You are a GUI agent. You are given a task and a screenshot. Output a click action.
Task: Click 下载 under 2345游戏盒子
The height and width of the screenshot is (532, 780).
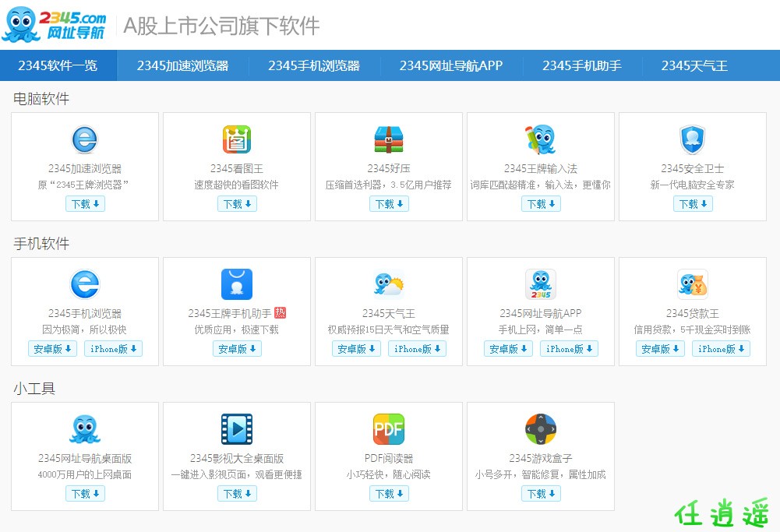pyautogui.click(x=541, y=494)
